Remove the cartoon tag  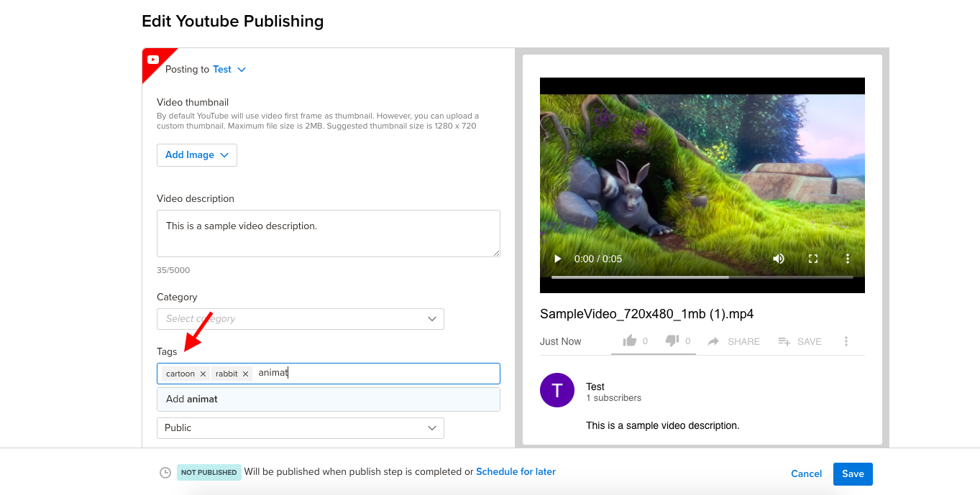coord(203,374)
